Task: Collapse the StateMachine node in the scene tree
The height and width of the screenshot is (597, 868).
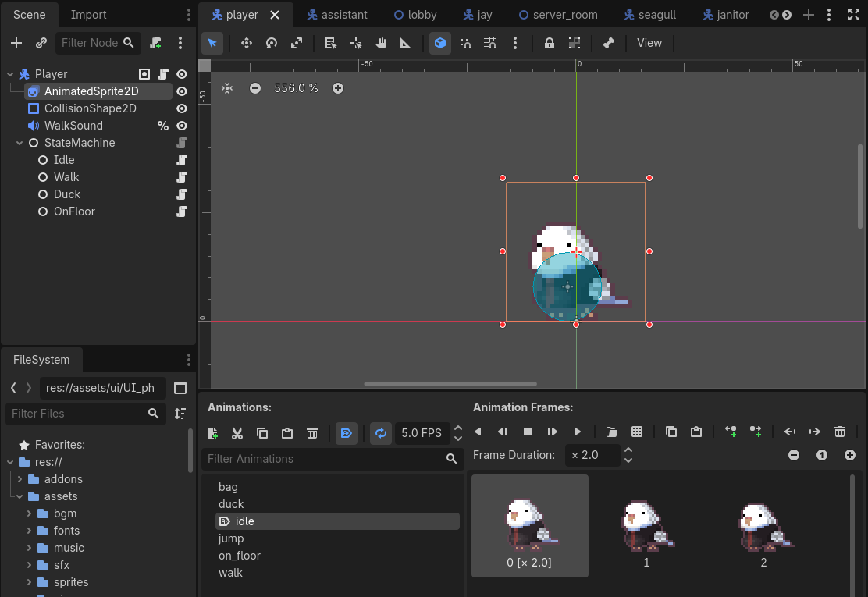Action: 18,143
